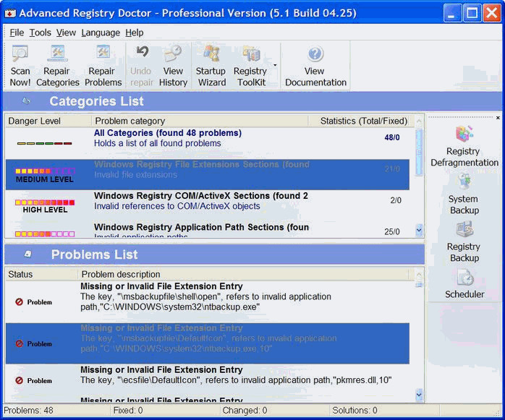Sort by Problem description column header

[x=243, y=274]
